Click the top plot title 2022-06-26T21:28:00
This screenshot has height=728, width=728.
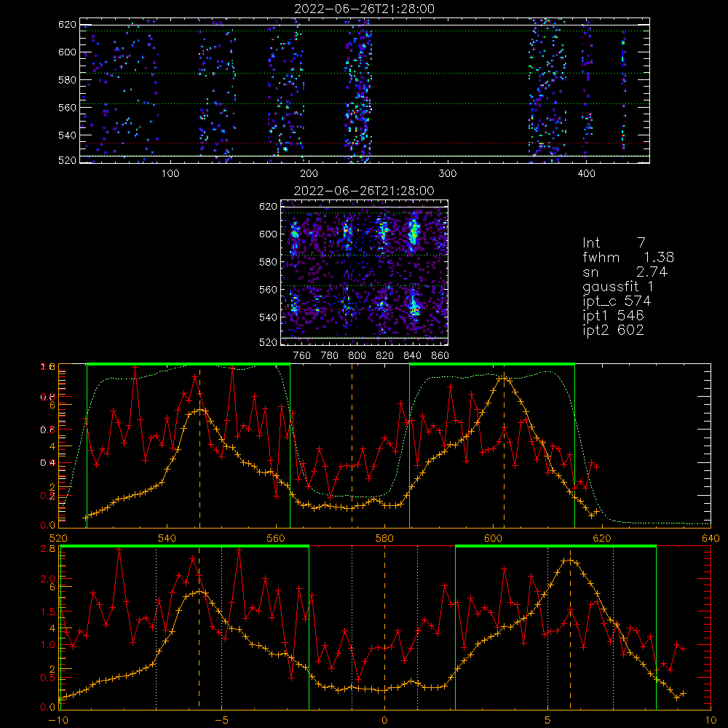[364, 9]
